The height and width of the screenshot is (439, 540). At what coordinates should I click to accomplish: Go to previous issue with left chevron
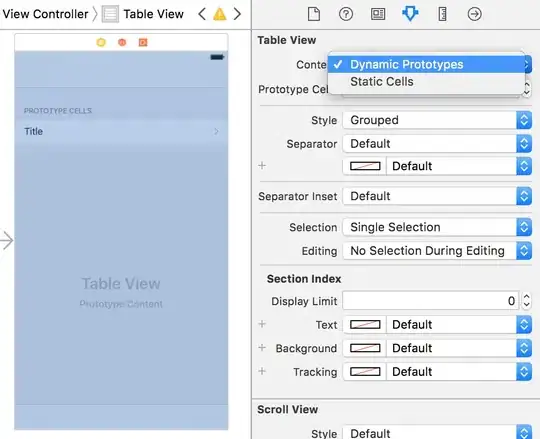tap(202, 14)
